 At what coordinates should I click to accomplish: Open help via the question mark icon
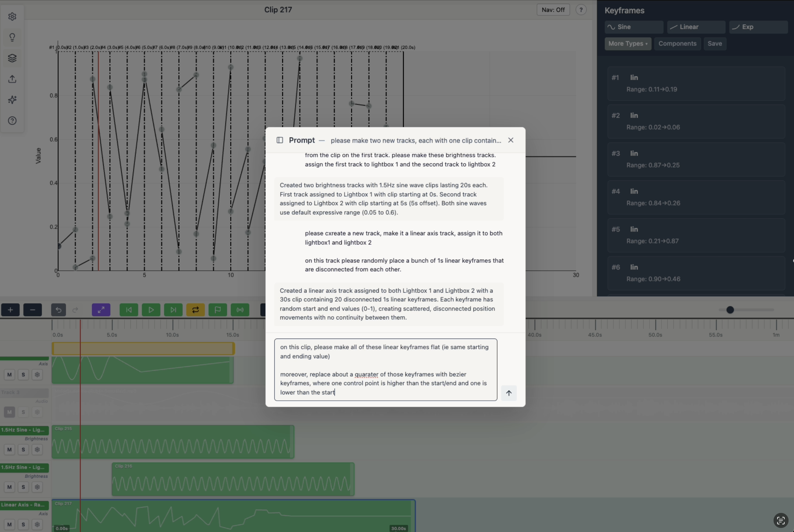point(12,121)
